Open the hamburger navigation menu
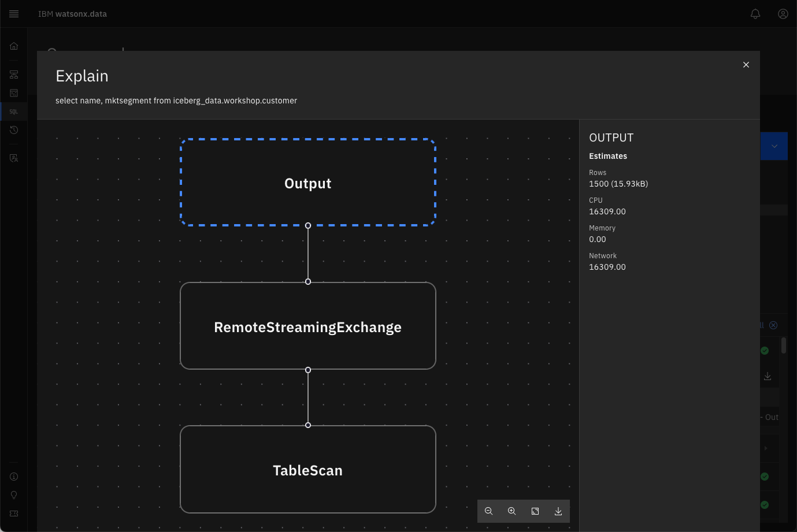 pyautogui.click(x=14, y=14)
